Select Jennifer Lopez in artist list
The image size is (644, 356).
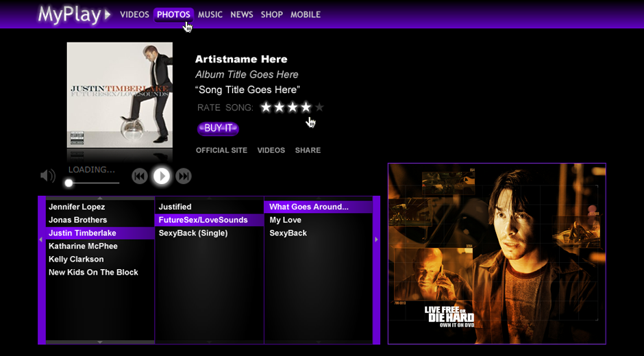(100, 207)
